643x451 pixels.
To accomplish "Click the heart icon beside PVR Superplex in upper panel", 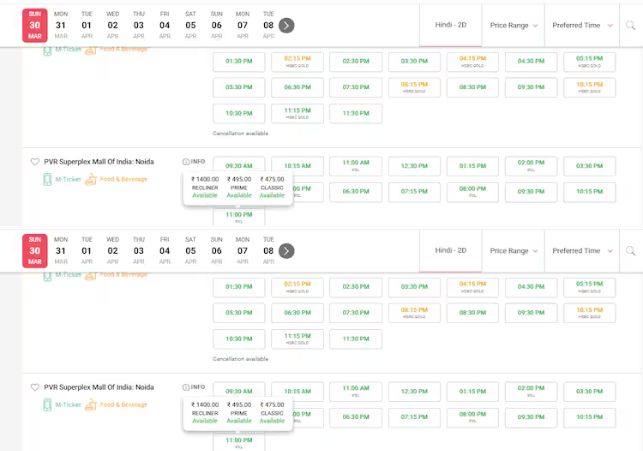I will coord(35,162).
